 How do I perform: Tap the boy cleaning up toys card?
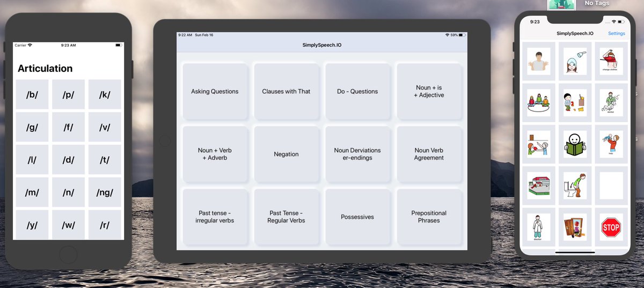click(x=575, y=102)
